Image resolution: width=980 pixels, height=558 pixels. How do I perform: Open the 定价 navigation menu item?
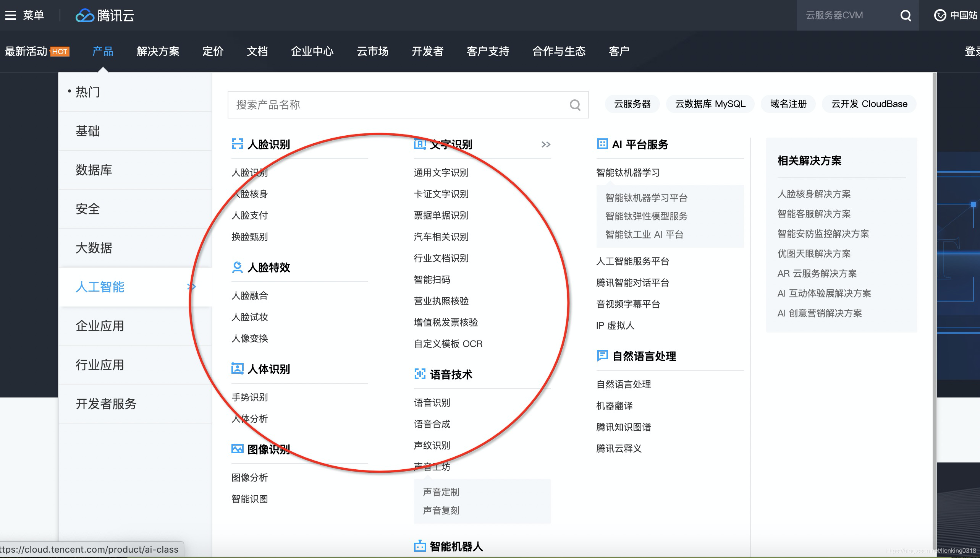[213, 51]
